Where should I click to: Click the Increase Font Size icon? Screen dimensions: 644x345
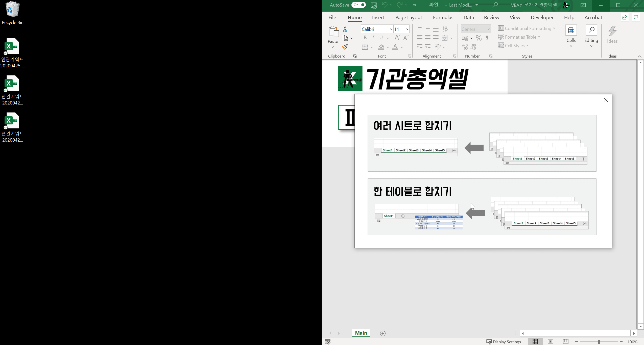pyautogui.click(x=397, y=38)
